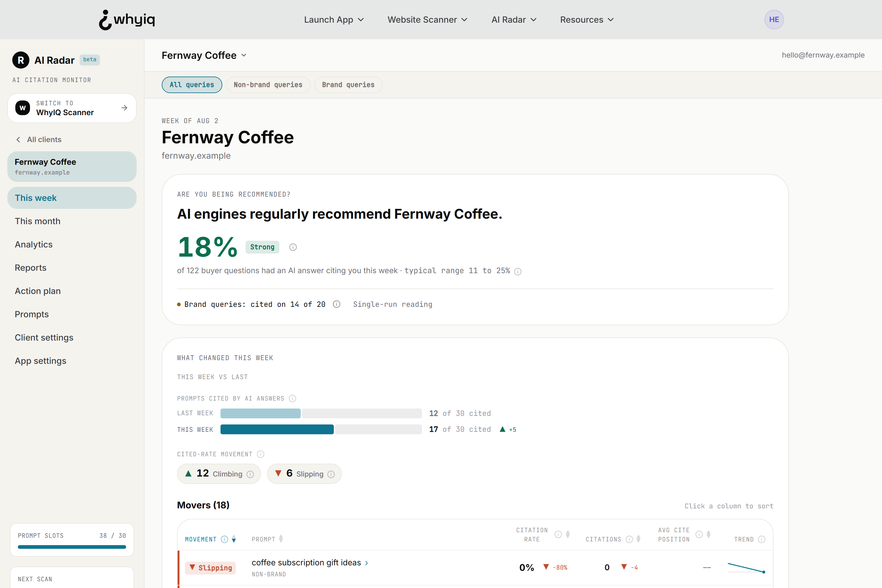Sort by Citations using its sort arrows
The height and width of the screenshot is (588, 882).
[x=638, y=539]
